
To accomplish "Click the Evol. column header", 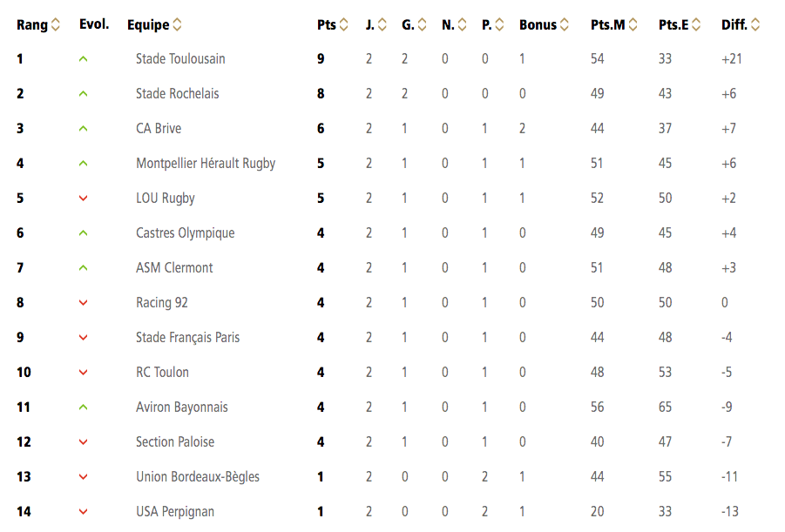I will pos(94,24).
